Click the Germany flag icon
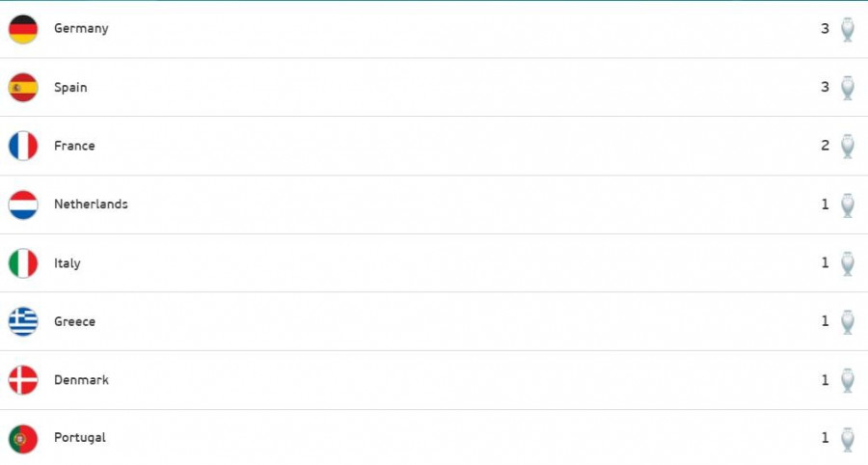This screenshot has width=868, height=465. (23, 29)
